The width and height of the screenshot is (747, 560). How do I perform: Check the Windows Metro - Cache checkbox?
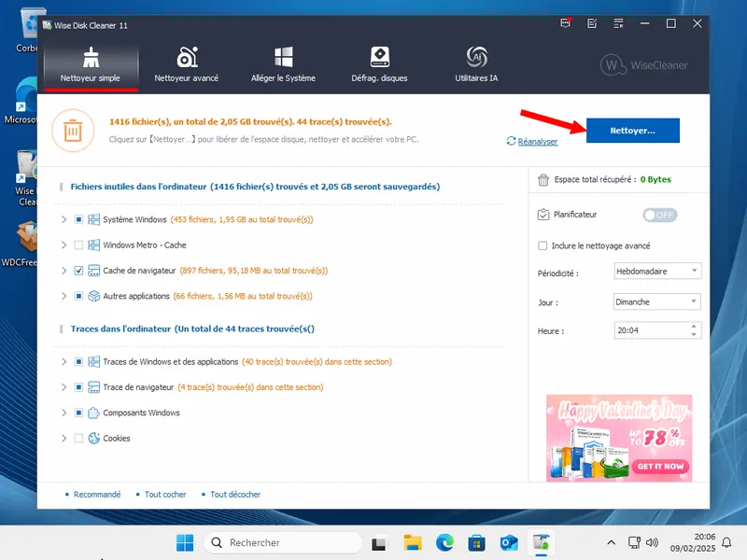click(78, 245)
